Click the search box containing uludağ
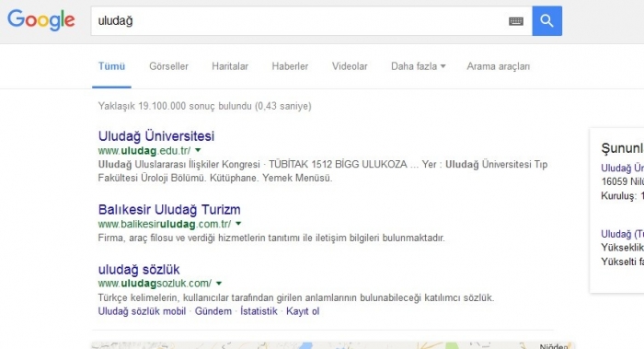Image resolution: width=644 pixels, height=349 pixels. click(x=300, y=21)
